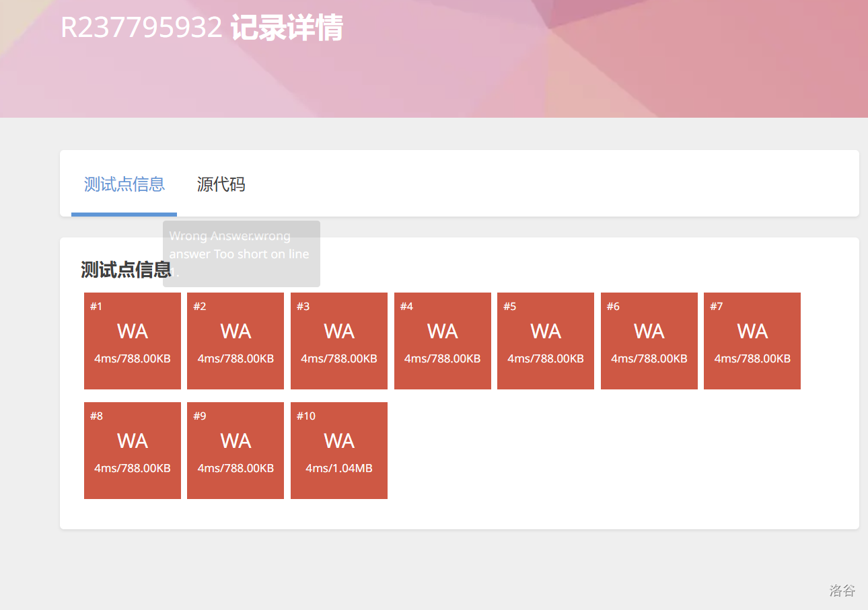
Task: Click the 记录详情 page title
Action: (x=287, y=28)
